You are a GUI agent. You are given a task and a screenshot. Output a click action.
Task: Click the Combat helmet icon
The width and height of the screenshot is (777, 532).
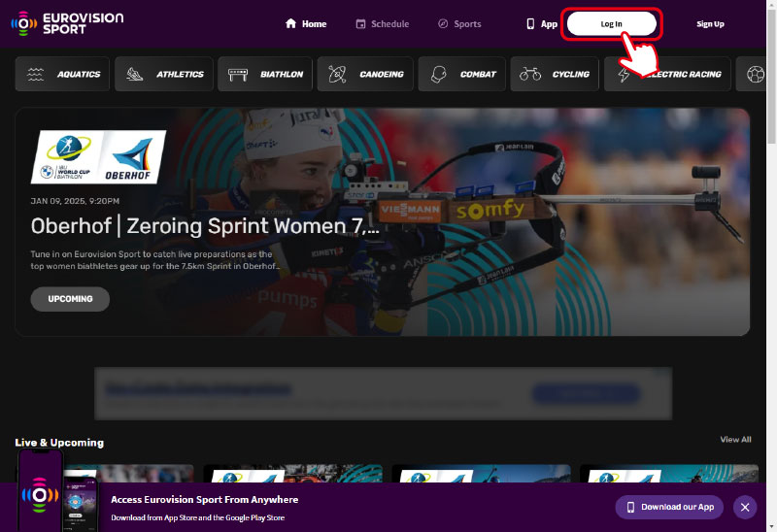(x=439, y=75)
